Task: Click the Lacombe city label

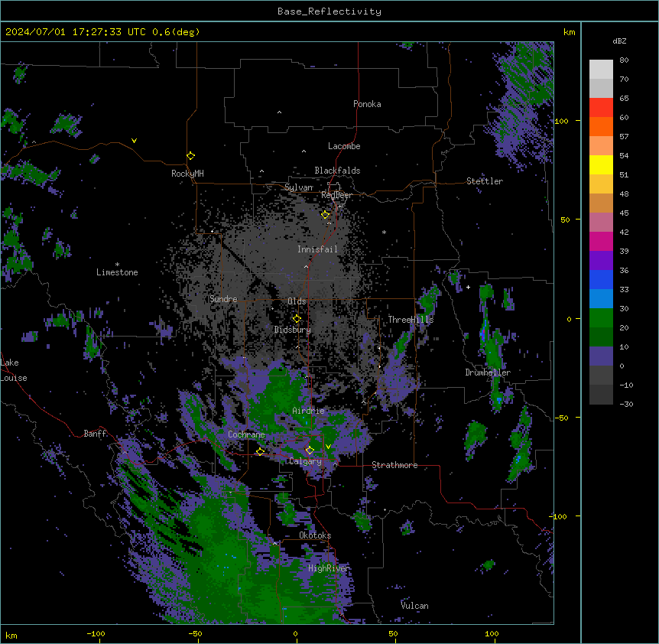Action: point(344,146)
